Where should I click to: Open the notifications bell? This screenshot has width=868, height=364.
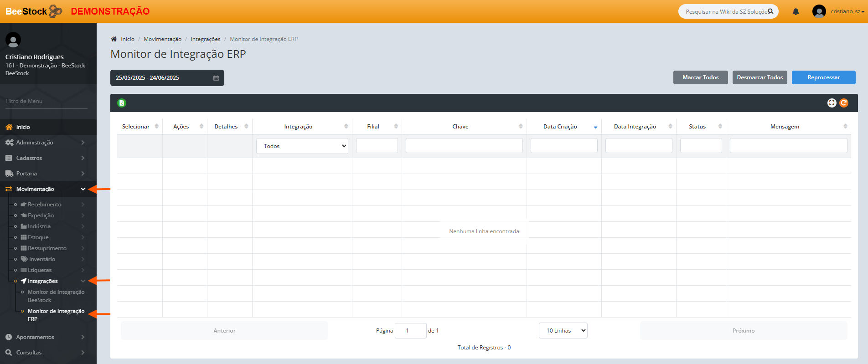796,11
